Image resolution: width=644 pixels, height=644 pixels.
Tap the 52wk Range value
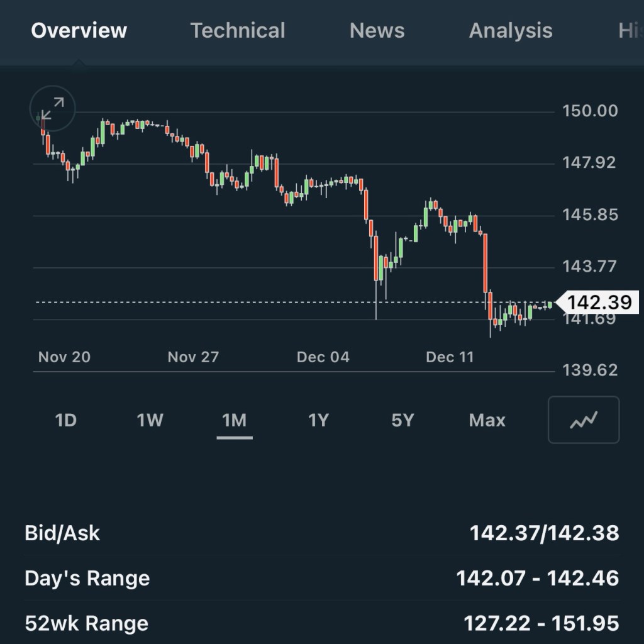[x=541, y=623]
